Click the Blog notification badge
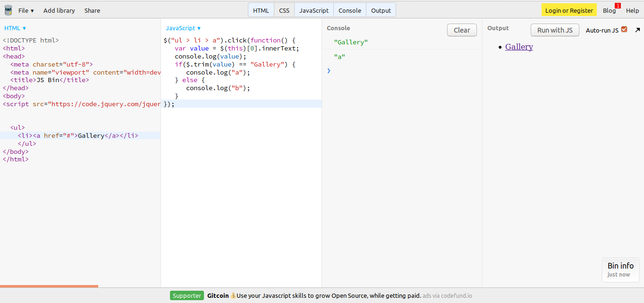 click(618, 6)
